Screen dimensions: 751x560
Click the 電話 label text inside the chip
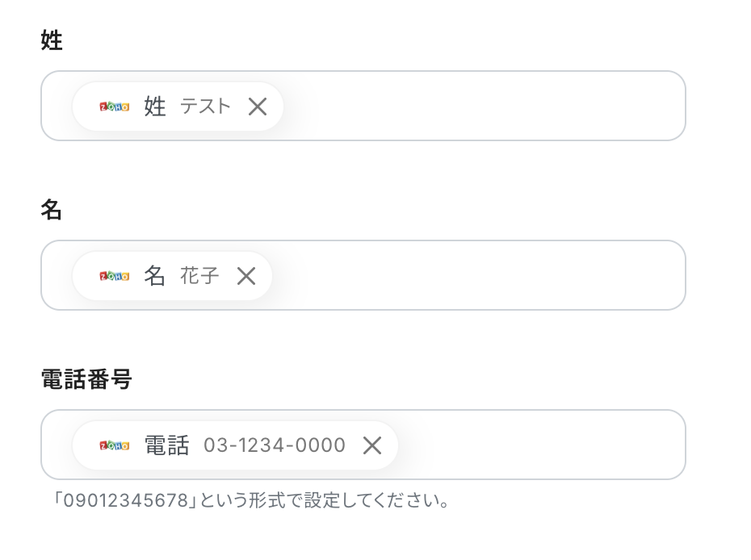click(x=166, y=445)
